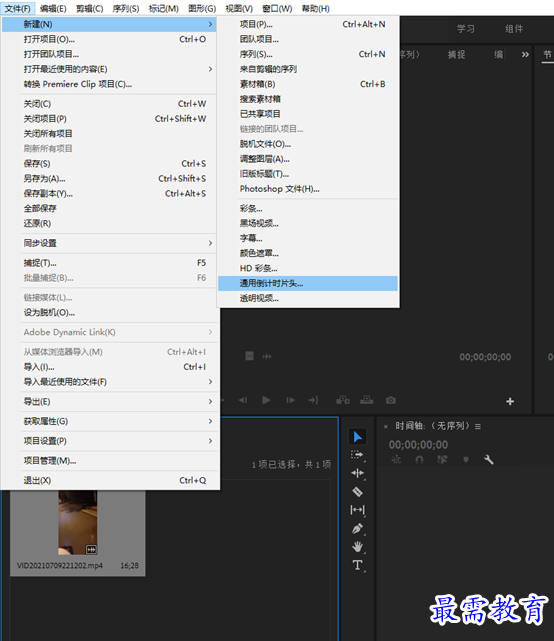Select the Razor tool
Viewport: 554px width, 641px height.
click(357, 491)
